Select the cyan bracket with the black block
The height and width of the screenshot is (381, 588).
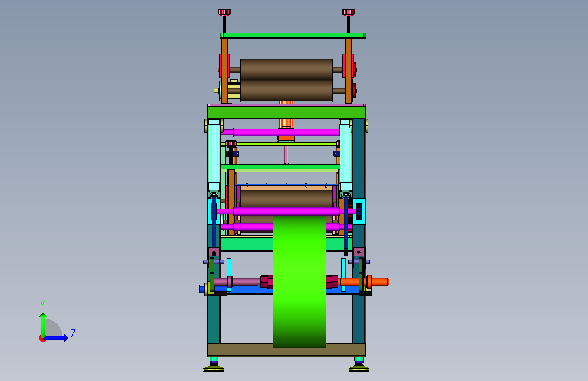pos(359,212)
